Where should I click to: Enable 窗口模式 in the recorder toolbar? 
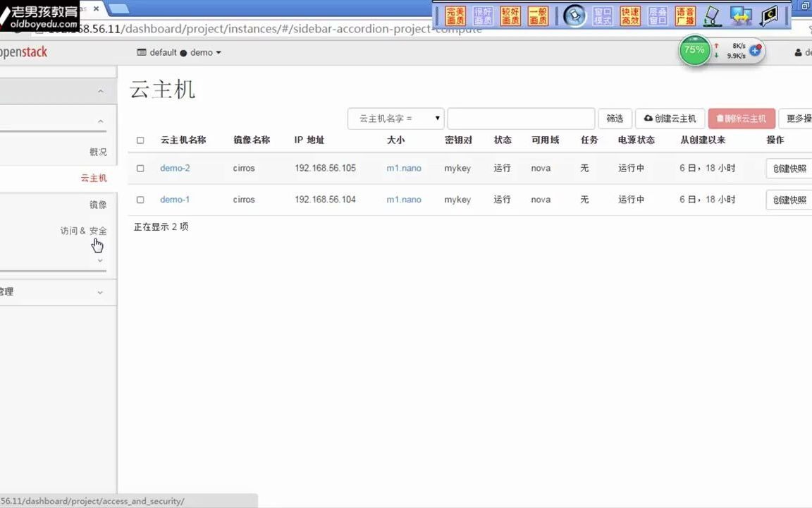click(603, 13)
